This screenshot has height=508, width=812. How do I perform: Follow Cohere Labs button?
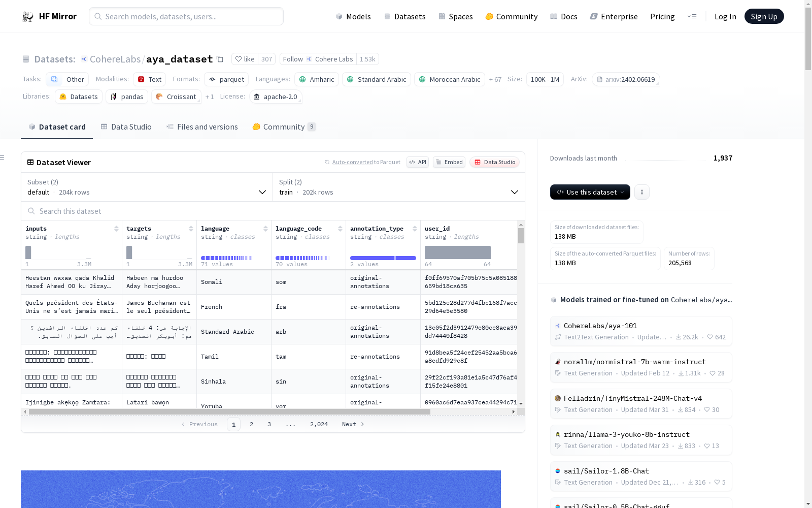[318, 59]
